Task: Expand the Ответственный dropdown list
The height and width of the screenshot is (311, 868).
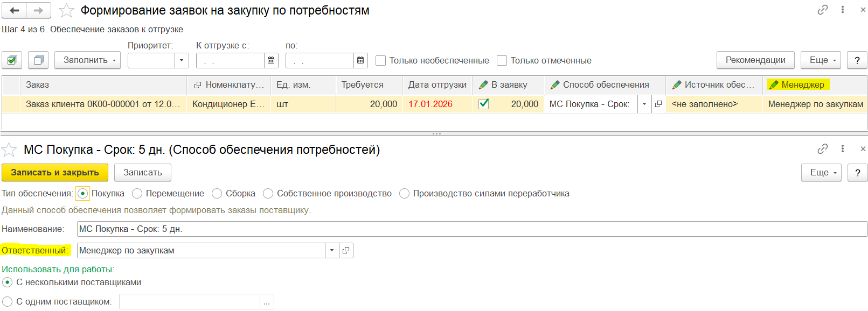Action: tap(332, 250)
